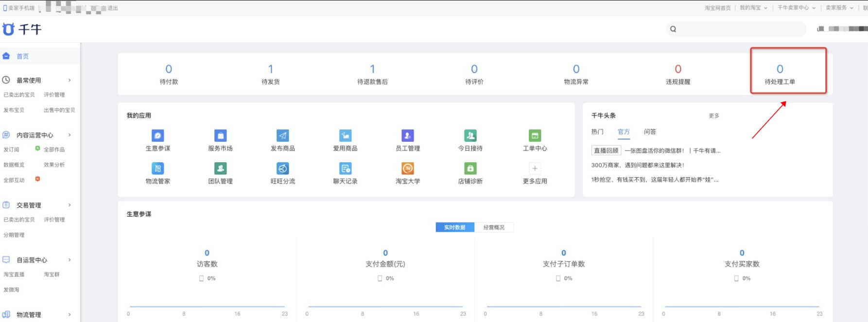Open 淘宝群 under 自运营中心

pos(52,274)
